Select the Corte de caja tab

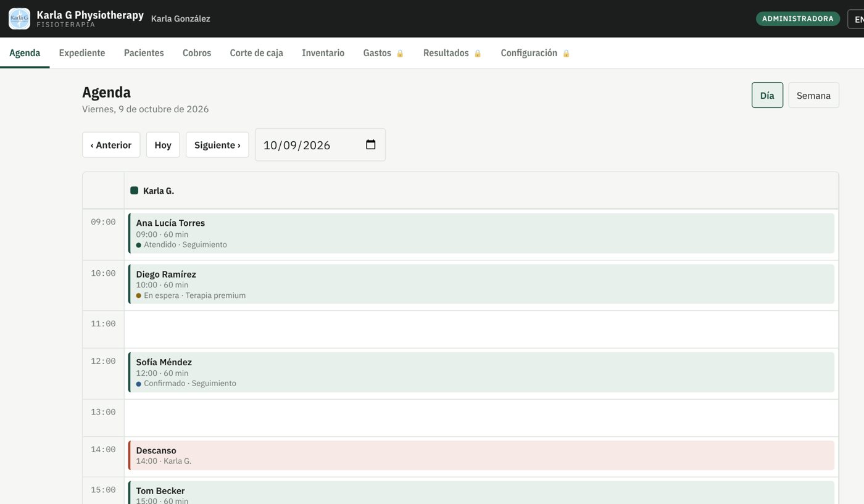pyautogui.click(x=257, y=53)
